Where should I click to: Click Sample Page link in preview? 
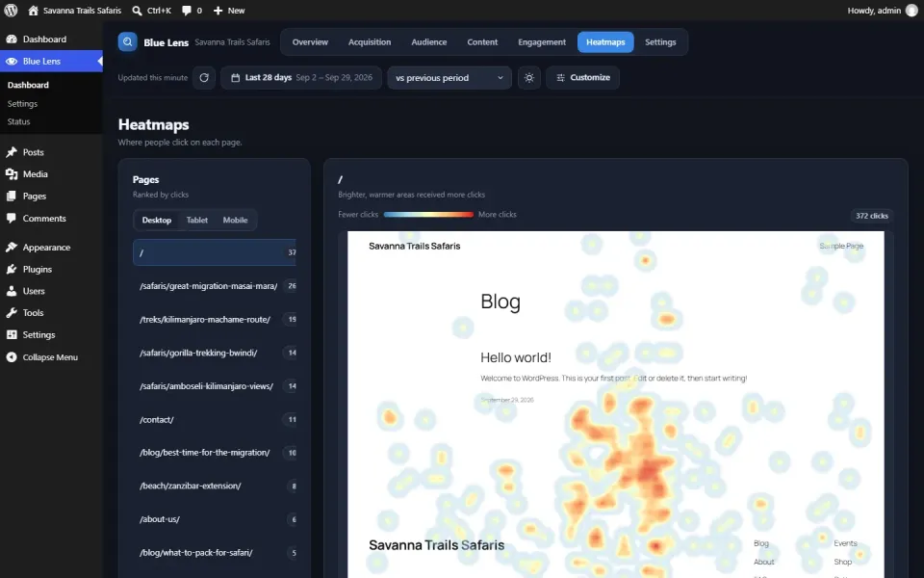(x=841, y=246)
